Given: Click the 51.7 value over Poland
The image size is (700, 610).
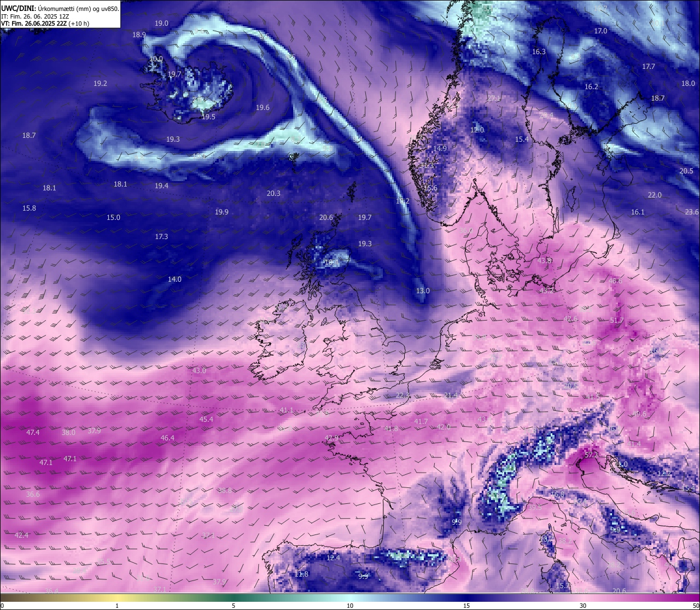Looking at the screenshot, I should point(617,320).
